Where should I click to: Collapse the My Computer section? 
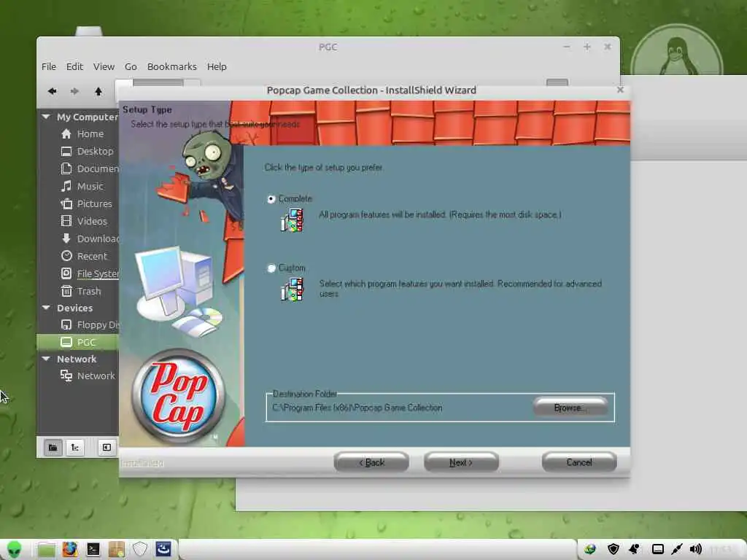pos(46,117)
